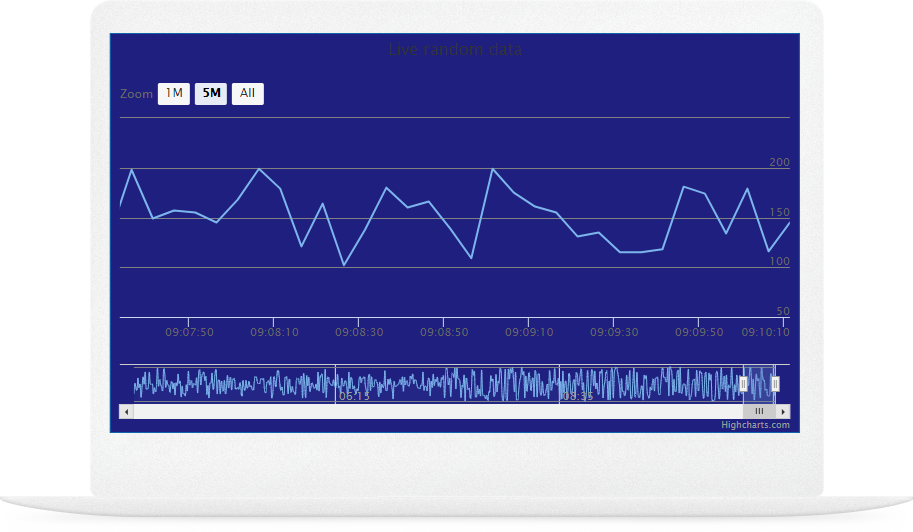Click the 08:35 label in the navigator
The image size is (913, 532).
(x=577, y=397)
